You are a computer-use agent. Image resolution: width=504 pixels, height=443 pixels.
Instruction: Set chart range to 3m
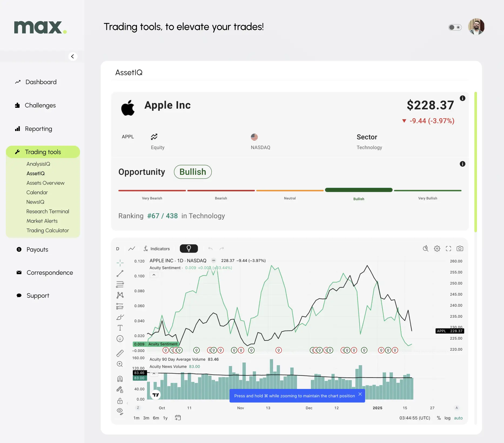pyautogui.click(x=146, y=418)
